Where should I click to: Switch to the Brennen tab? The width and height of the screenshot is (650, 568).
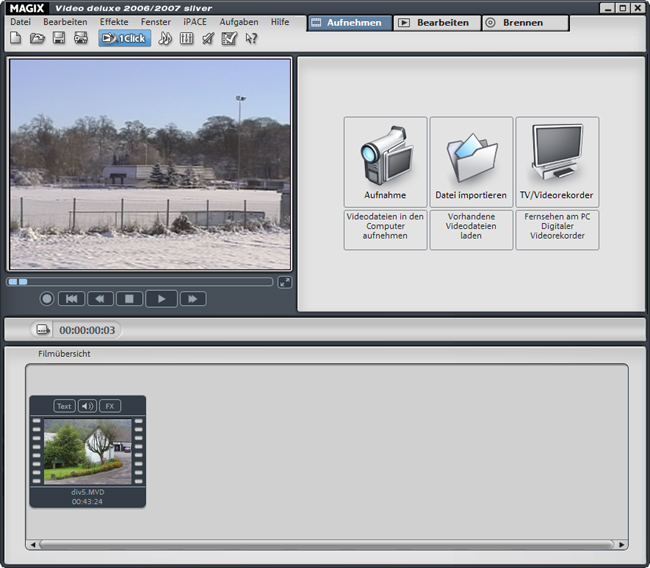(x=525, y=22)
